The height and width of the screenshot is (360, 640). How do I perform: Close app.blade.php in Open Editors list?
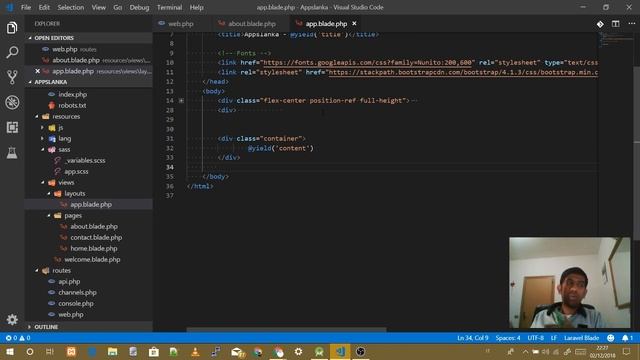[38, 71]
